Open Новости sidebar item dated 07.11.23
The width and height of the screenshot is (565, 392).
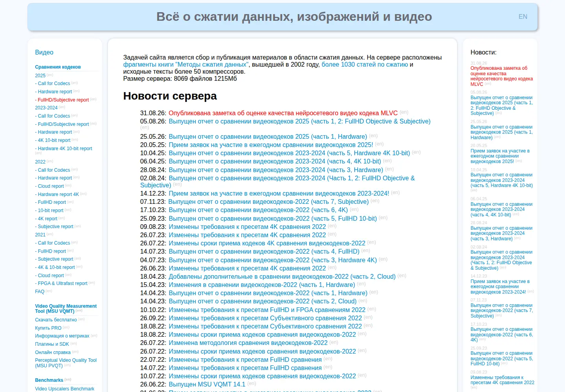click(x=501, y=310)
